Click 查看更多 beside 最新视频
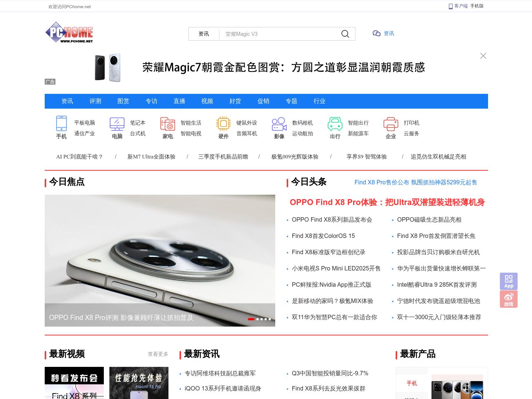This screenshot has width=532, height=399. [158, 354]
